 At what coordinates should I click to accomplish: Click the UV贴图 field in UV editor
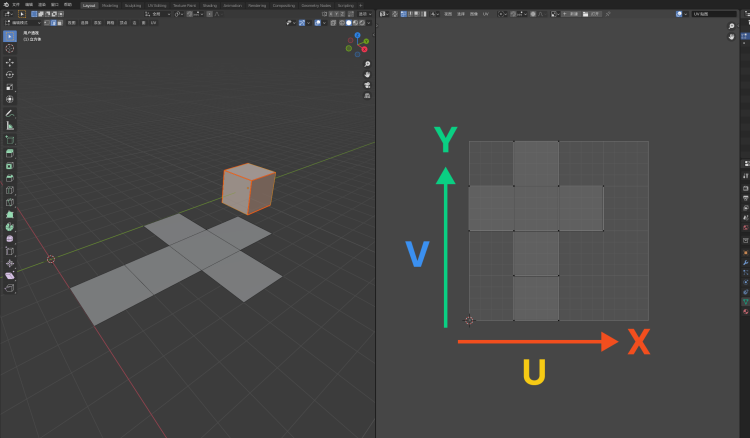[x=714, y=14]
